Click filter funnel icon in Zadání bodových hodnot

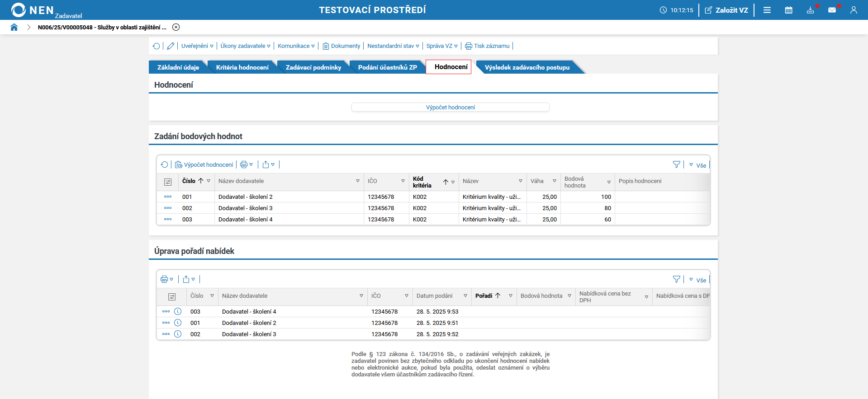676,165
